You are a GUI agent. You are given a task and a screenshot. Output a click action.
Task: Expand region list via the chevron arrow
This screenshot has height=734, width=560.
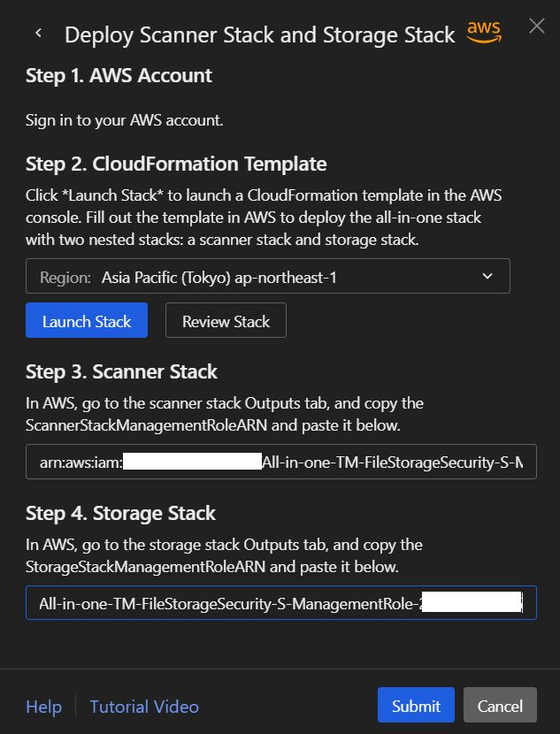[487, 277]
